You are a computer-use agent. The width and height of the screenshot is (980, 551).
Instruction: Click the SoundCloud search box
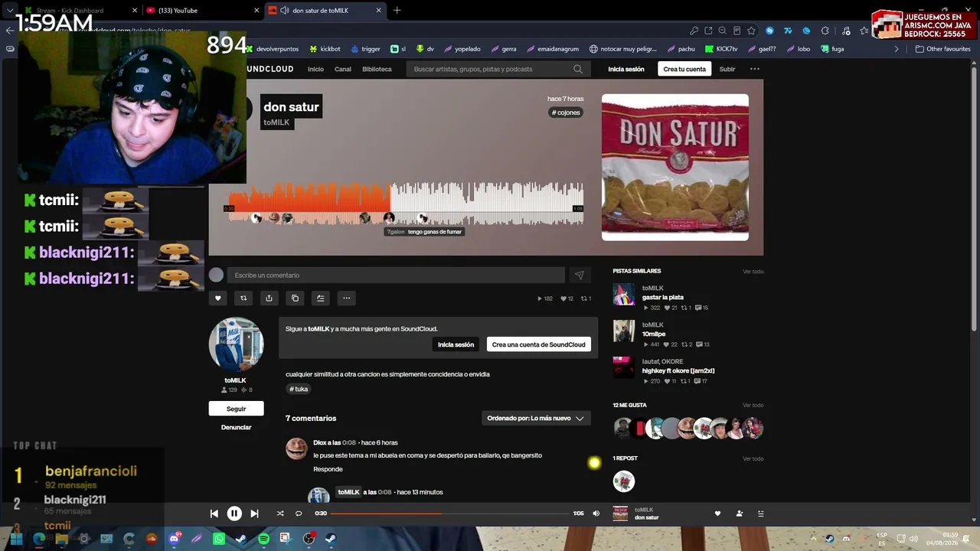(x=498, y=69)
